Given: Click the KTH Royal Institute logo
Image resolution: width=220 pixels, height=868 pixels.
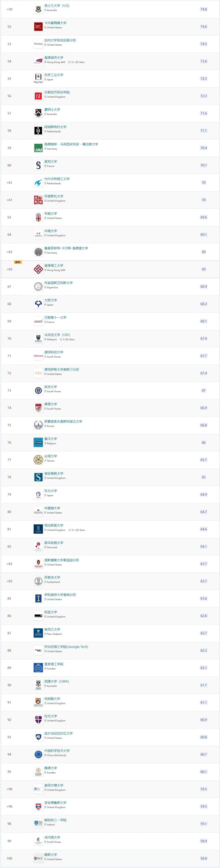Looking at the screenshot, I should point(38,667).
